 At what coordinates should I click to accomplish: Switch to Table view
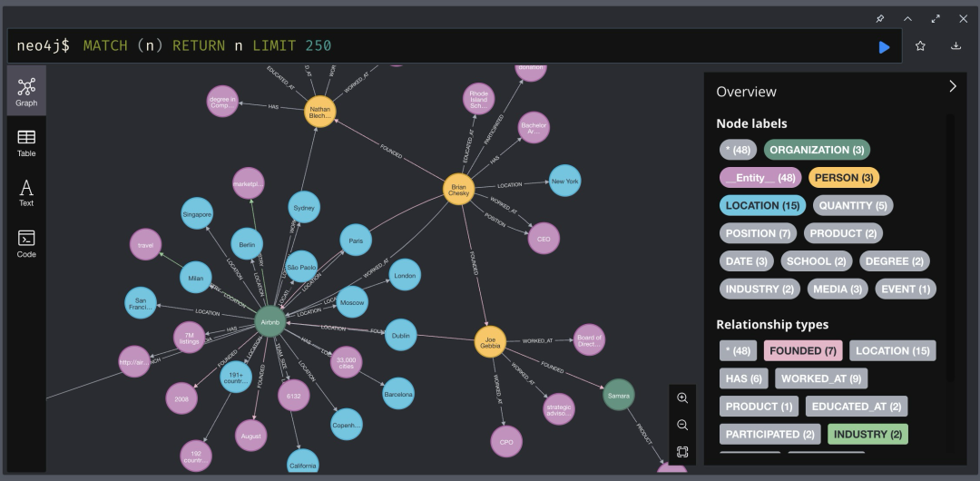(26, 143)
